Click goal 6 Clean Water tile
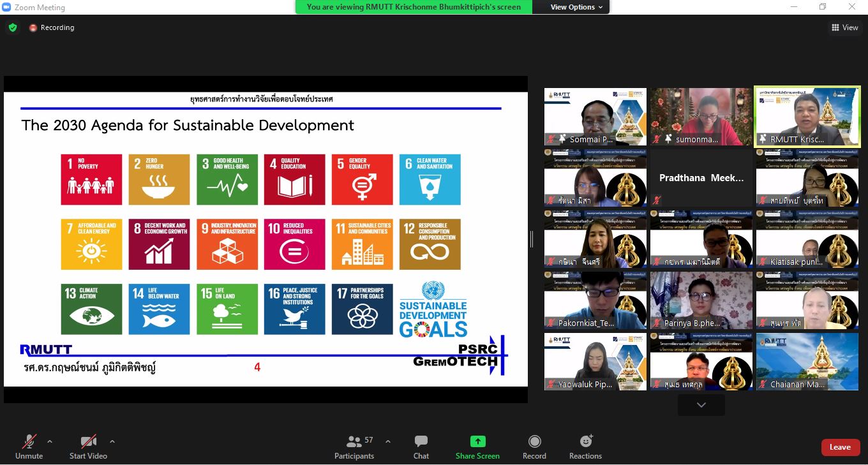The width and height of the screenshot is (868, 465). [430, 179]
